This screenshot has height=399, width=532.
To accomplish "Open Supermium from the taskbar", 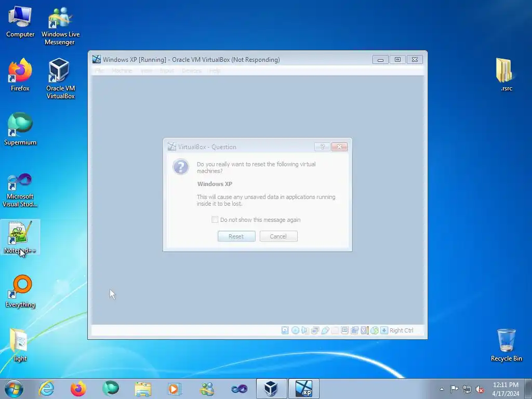I will (111, 389).
